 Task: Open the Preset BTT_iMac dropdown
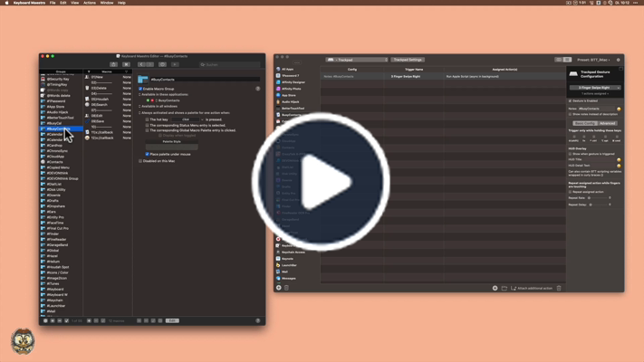593,60
